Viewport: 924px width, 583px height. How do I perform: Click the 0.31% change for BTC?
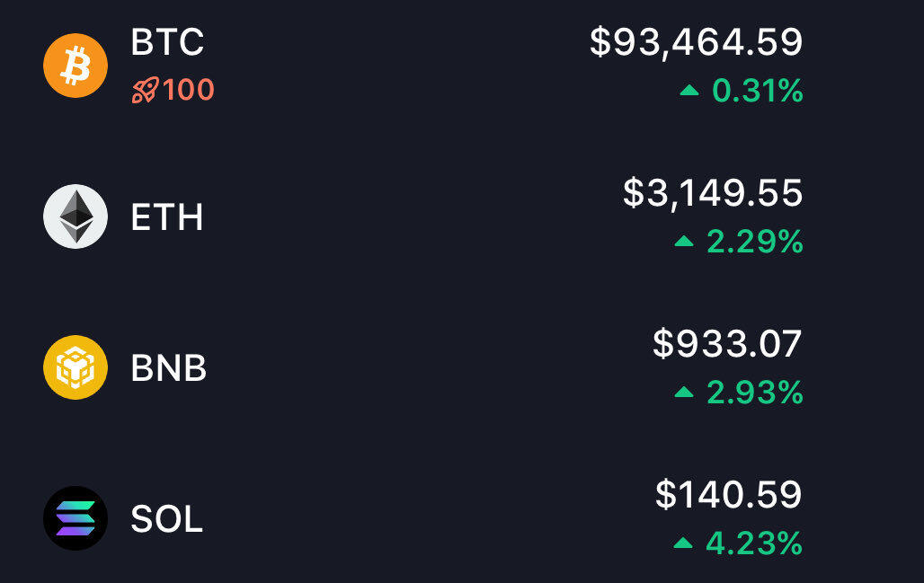757,91
